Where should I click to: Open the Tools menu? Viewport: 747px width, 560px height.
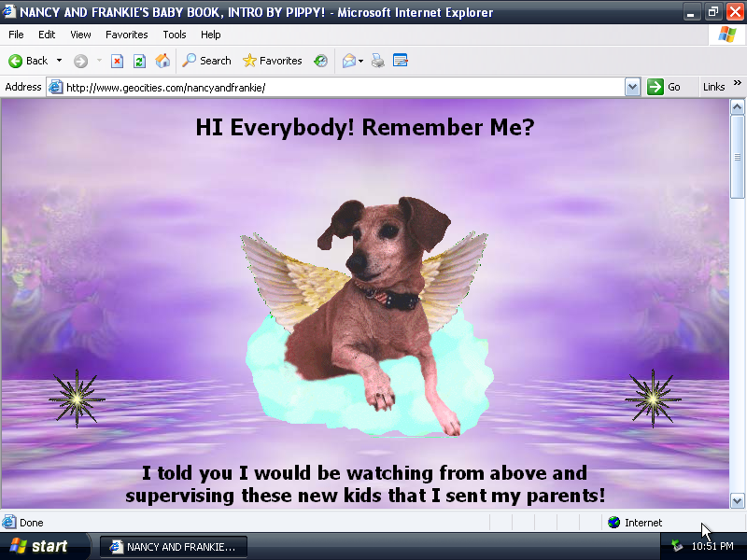[x=174, y=35]
